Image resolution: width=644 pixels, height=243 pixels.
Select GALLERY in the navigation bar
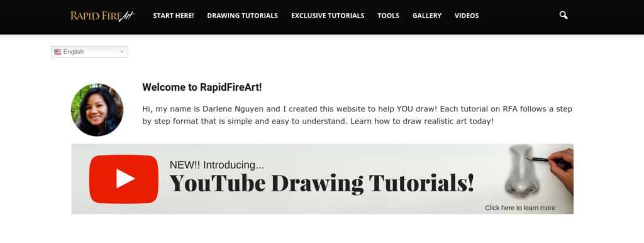427,16
